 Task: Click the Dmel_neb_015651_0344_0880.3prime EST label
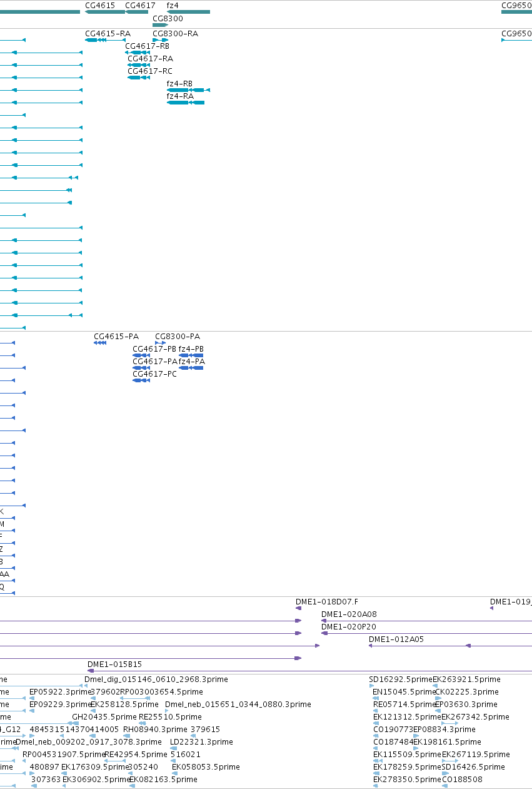point(238,705)
